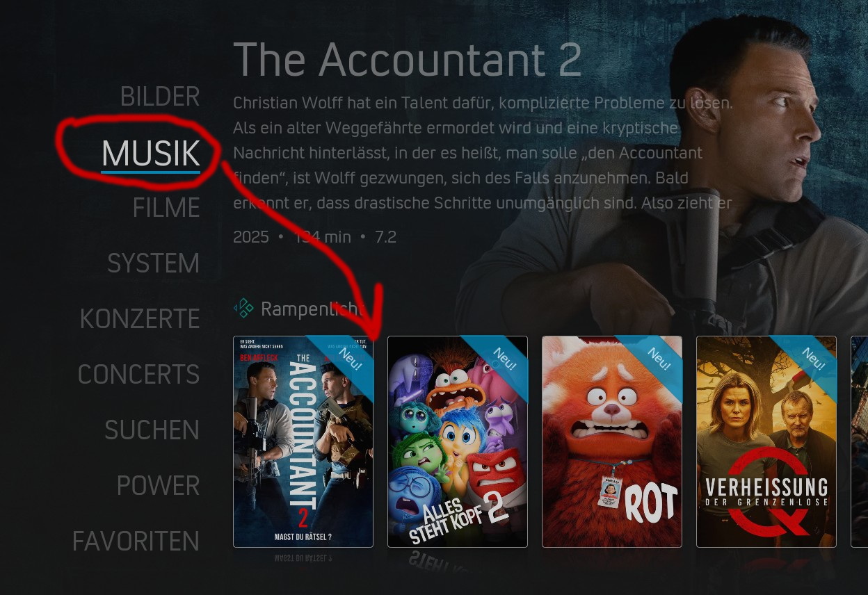Show FAVORITEN from the main menu

click(136, 541)
